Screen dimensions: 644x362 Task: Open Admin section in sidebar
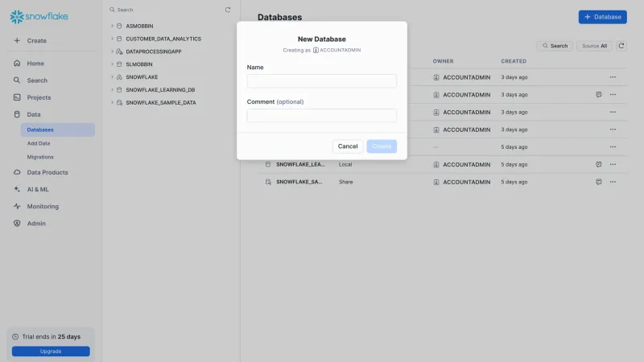click(36, 224)
